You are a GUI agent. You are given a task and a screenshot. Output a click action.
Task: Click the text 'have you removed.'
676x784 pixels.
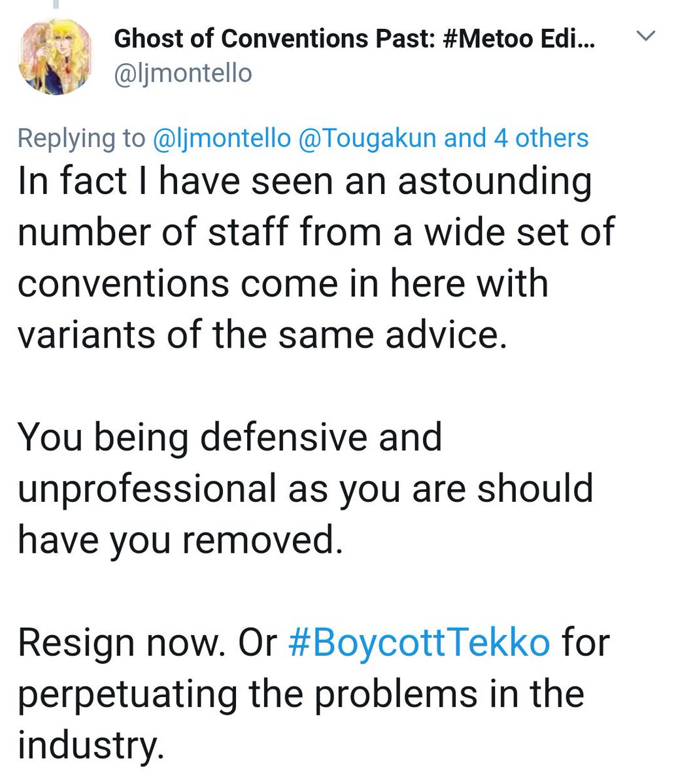click(180, 540)
